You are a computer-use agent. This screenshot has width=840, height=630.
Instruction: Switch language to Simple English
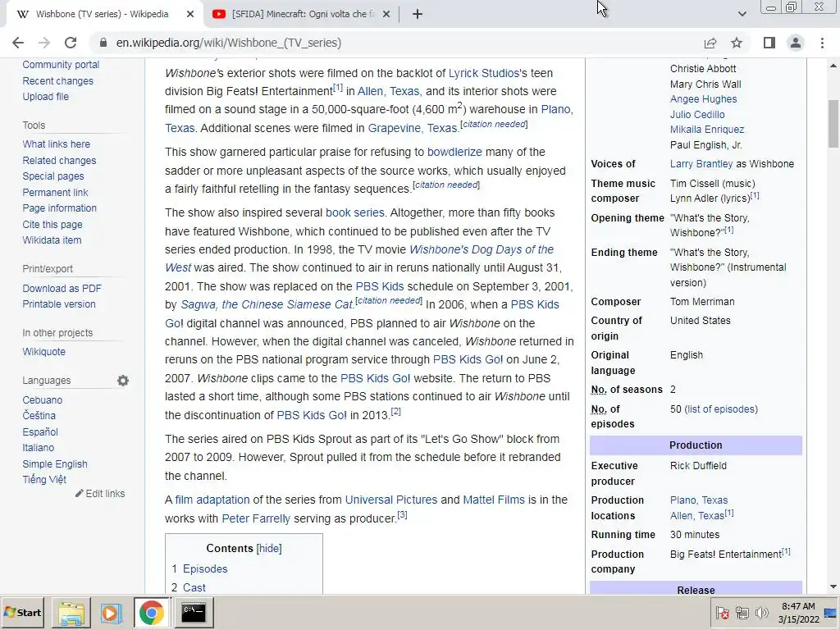55,464
